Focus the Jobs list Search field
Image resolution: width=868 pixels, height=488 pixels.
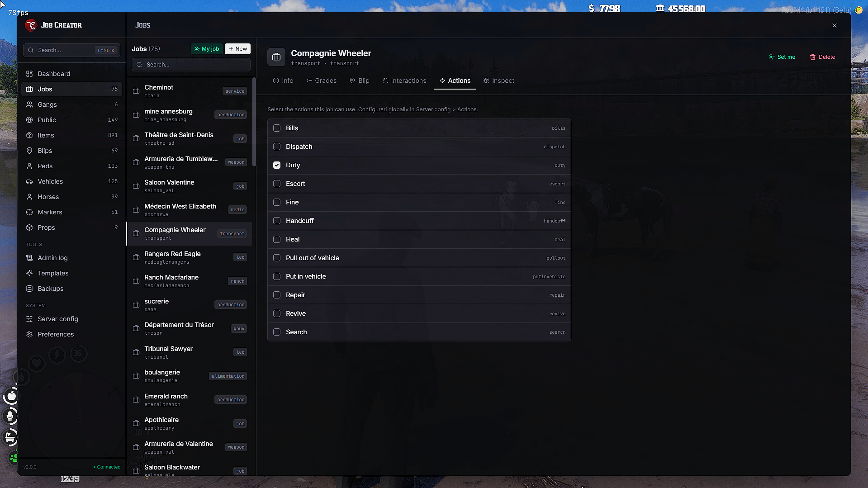(191, 65)
